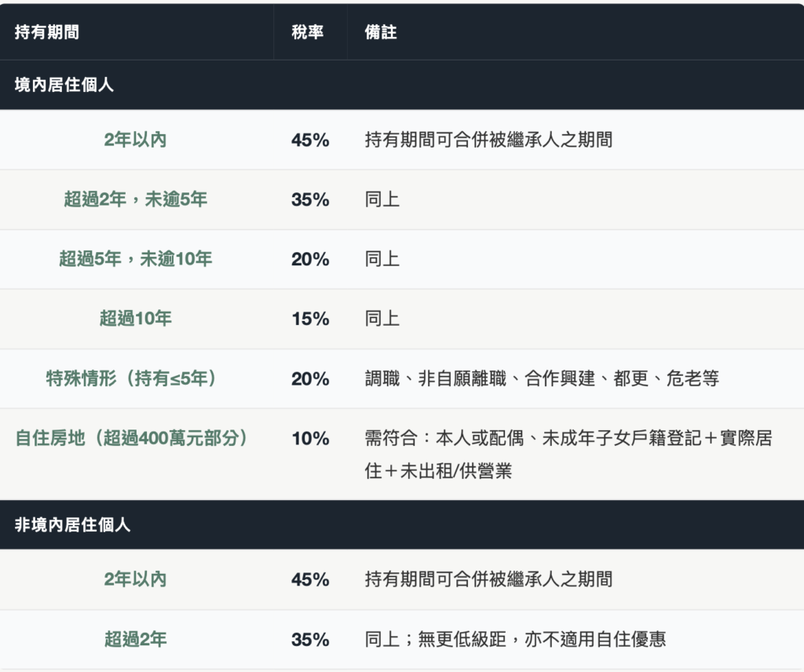Click 超過2年 in the 非境內居住個人 section
Image resolution: width=804 pixels, height=672 pixels.
[135, 639]
